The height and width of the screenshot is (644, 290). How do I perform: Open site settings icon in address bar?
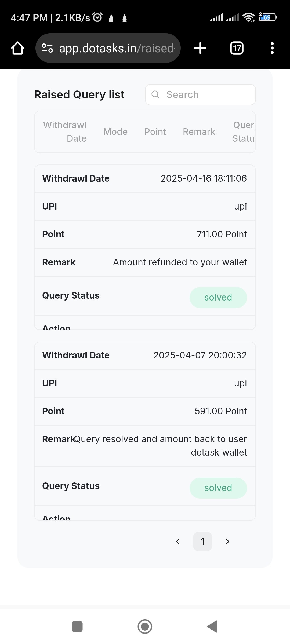pyautogui.click(x=47, y=48)
